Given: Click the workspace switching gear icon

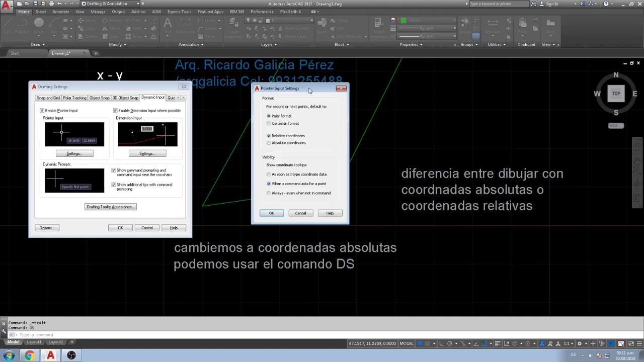Looking at the screenshot, I should (580, 343).
